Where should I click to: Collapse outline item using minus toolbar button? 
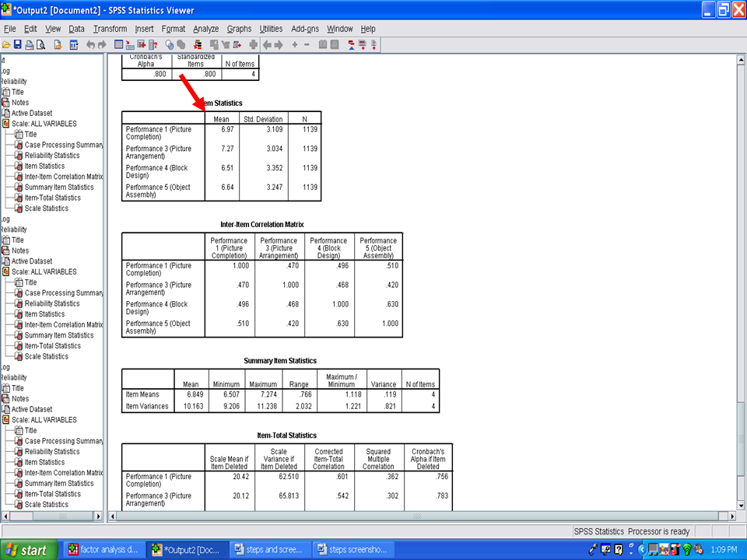point(307,44)
